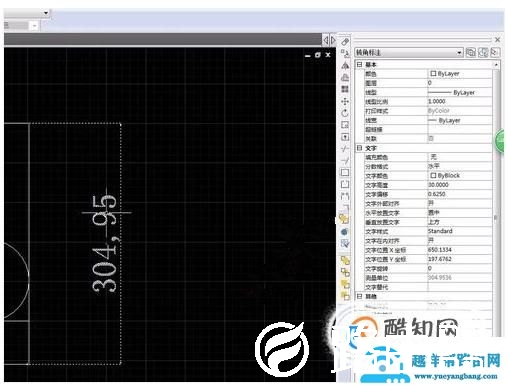Close the Properties palette
This screenshot has height=387, width=507.
point(497,40)
